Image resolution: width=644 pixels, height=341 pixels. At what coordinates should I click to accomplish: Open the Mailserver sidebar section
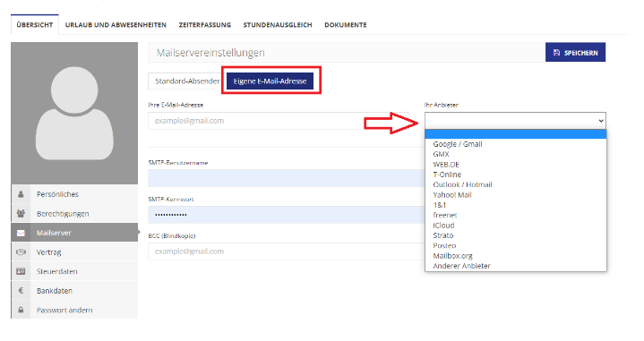(x=74, y=233)
